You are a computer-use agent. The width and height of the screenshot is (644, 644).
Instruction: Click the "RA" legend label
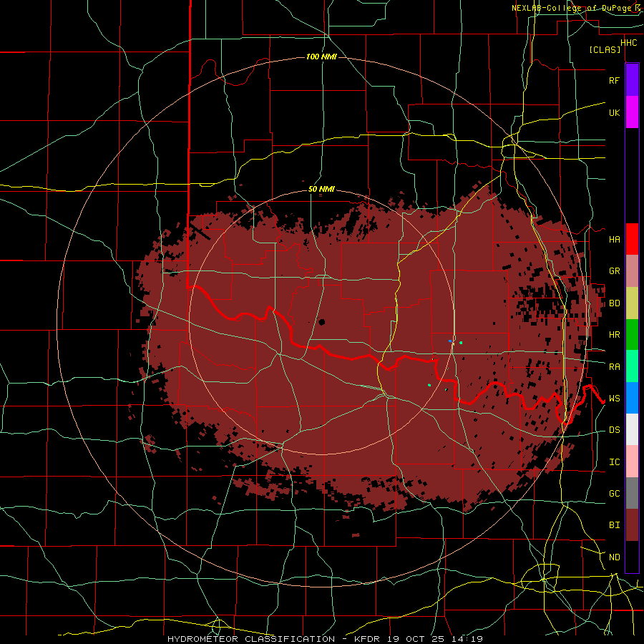pyautogui.click(x=614, y=367)
